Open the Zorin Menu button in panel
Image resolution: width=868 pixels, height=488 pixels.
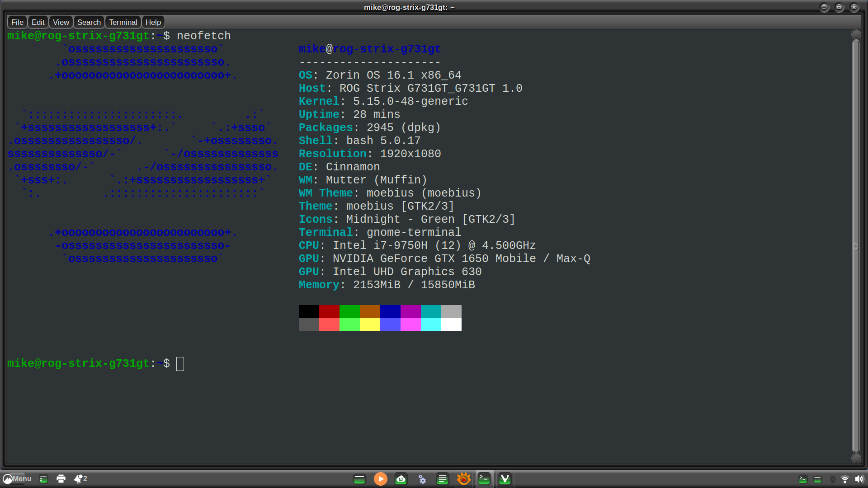[17, 479]
